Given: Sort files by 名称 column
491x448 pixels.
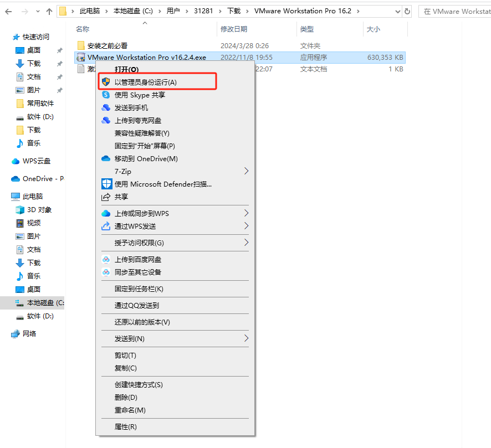Looking at the screenshot, I should [83, 29].
